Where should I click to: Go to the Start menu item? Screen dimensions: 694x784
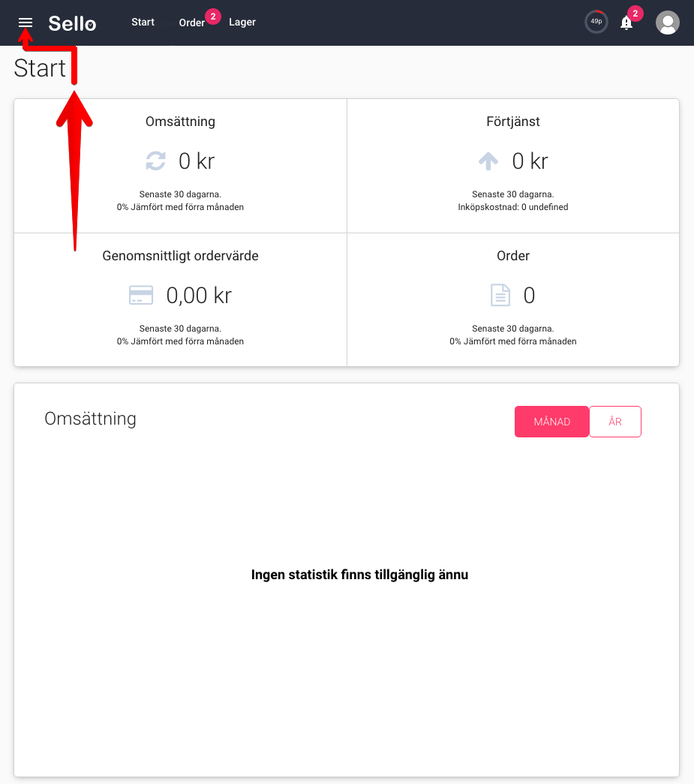(x=143, y=22)
